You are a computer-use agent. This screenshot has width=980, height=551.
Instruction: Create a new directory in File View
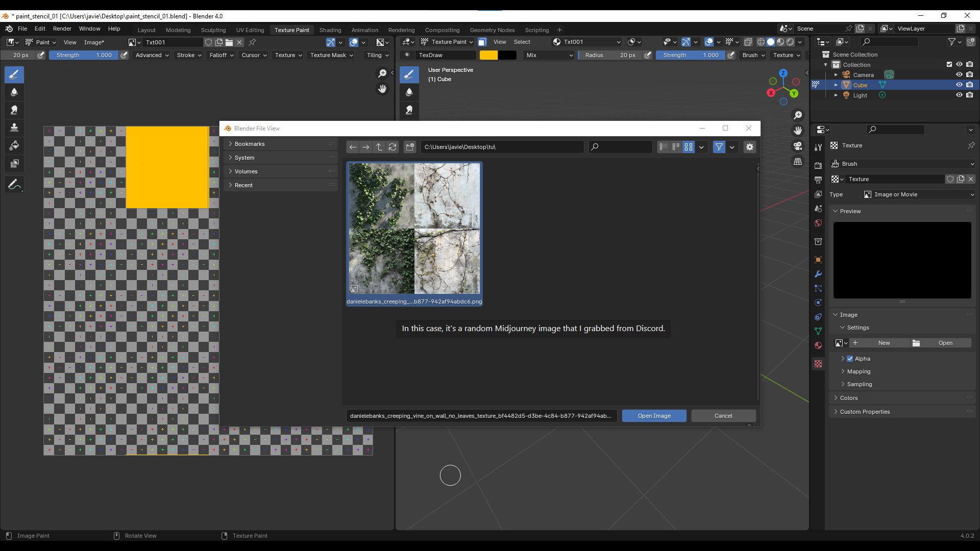coord(410,147)
